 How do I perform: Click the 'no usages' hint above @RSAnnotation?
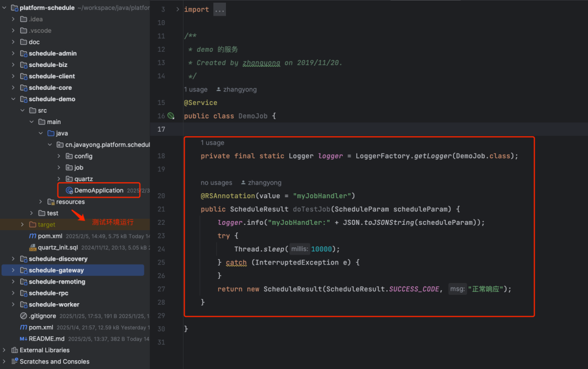(x=216, y=183)
